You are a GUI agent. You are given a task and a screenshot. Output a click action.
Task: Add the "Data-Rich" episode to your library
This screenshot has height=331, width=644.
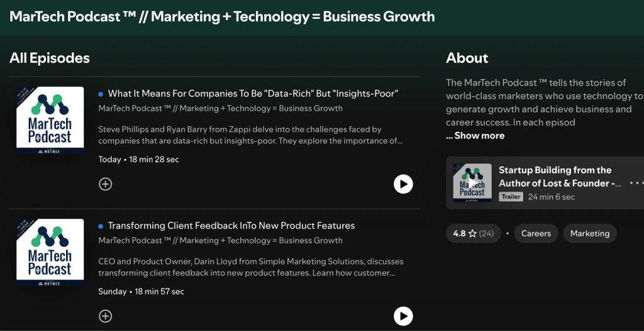click(106, 184)
